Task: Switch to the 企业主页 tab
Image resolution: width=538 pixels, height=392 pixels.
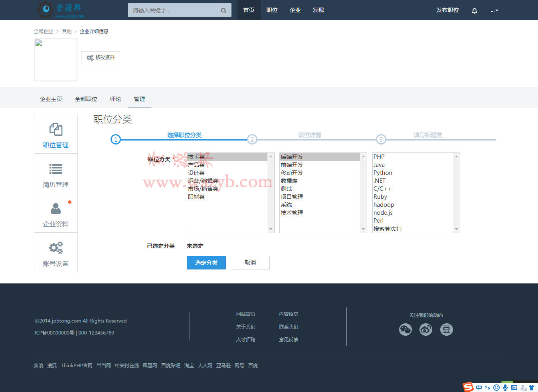Action: [51, 99]
